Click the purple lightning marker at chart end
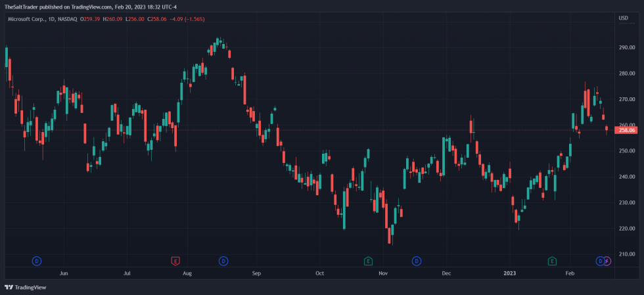This screenshot has height=295, width=644. tap(607, 261)
